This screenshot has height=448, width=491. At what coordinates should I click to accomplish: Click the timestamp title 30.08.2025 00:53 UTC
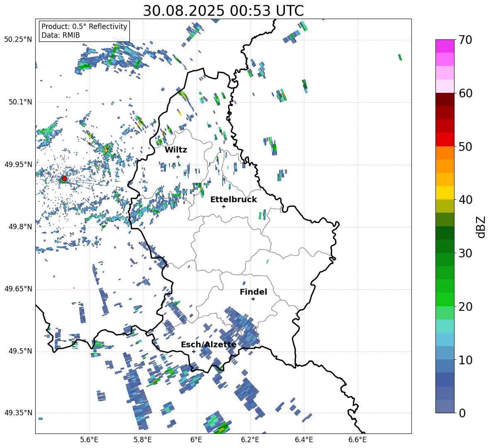click(x=223, y=11)
